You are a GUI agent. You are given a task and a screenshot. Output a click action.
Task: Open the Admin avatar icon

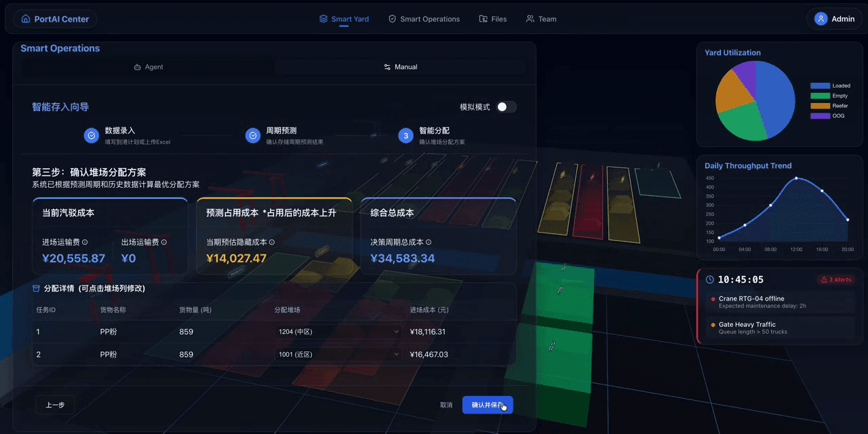click(x=820, y=18)
